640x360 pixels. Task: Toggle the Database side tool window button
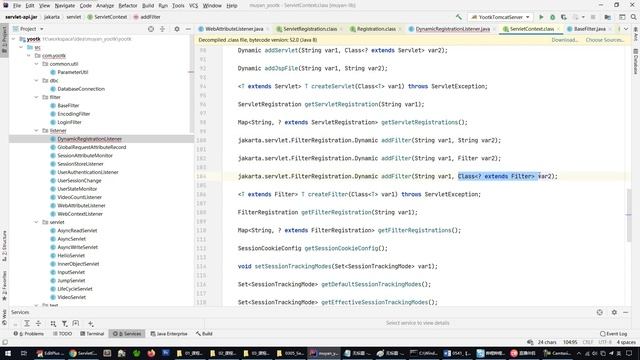pos(636,62)
